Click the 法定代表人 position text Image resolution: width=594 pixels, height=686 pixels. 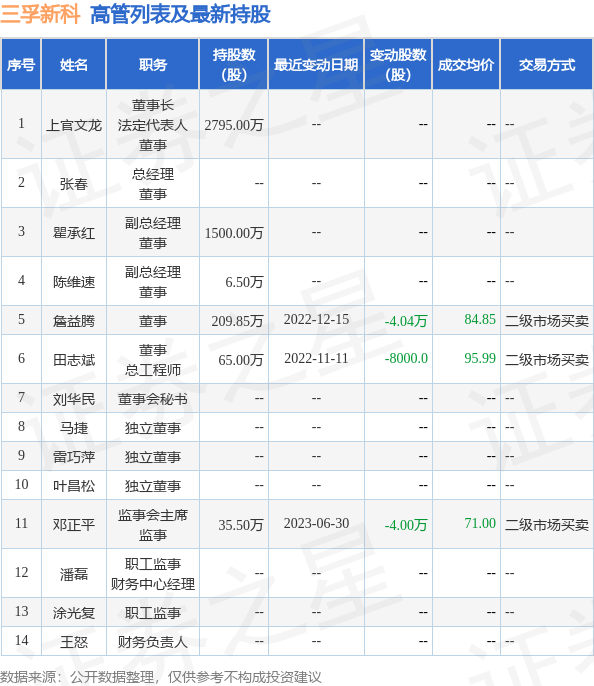click(x=153, y=125)
